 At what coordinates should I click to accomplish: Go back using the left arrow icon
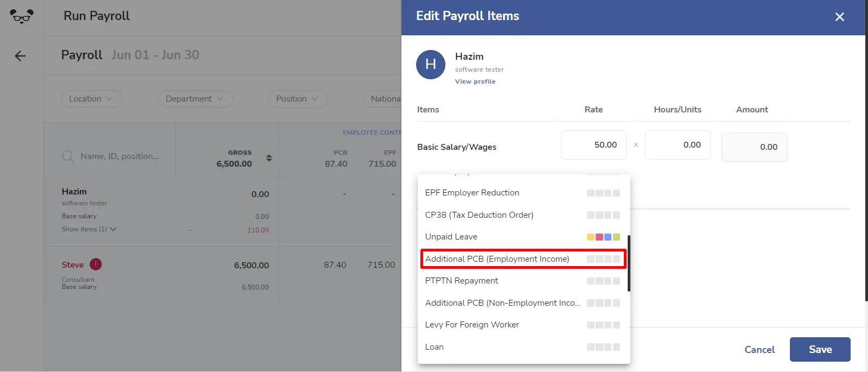20,56
